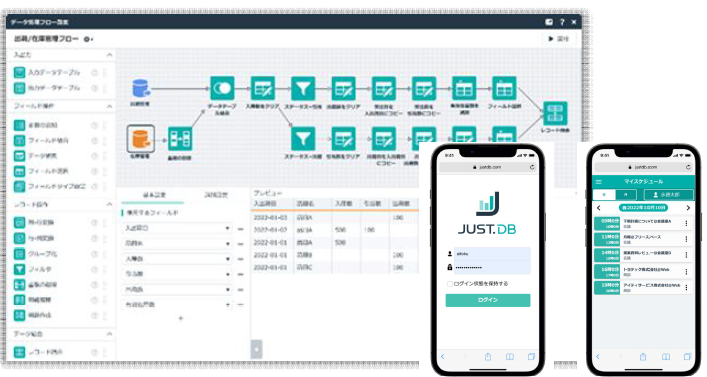This screenshot has width=707, height=377.
Task: Open the 有効在庫数 field dropdown
Action: tap(177, 305)
